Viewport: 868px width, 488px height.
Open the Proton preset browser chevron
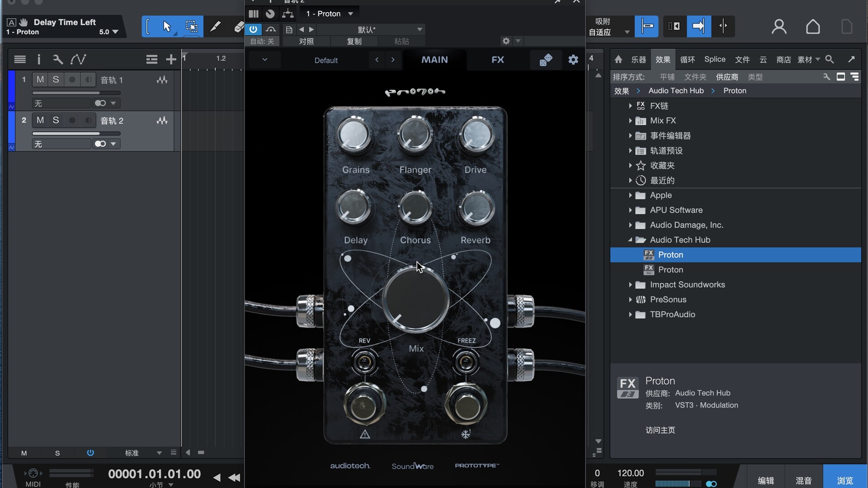coord(264,60)
